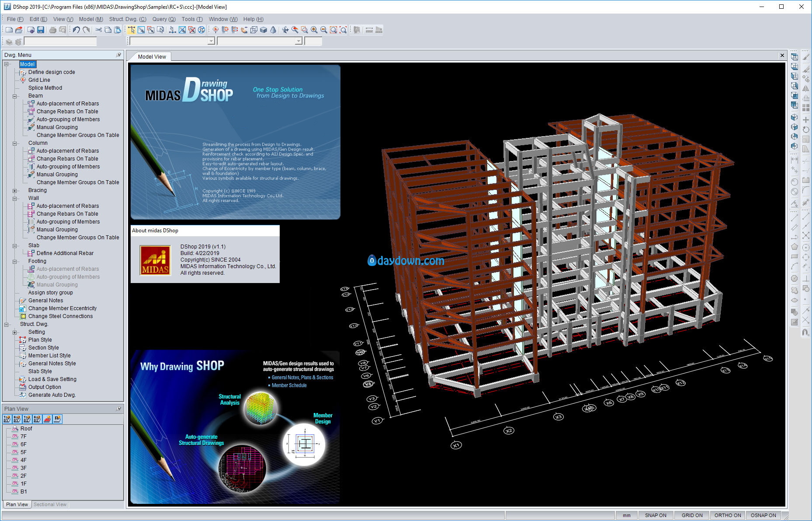This screenshot has height=521, width=812.
Task: Toggle ORTHO ON in status bar
Action: click(728, 515)
